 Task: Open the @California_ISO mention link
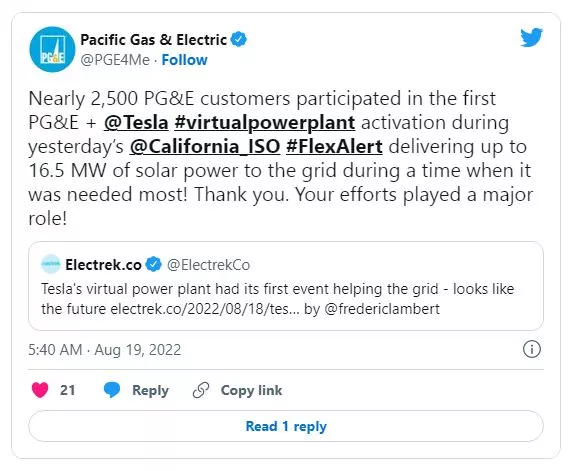tap(205, 146)
